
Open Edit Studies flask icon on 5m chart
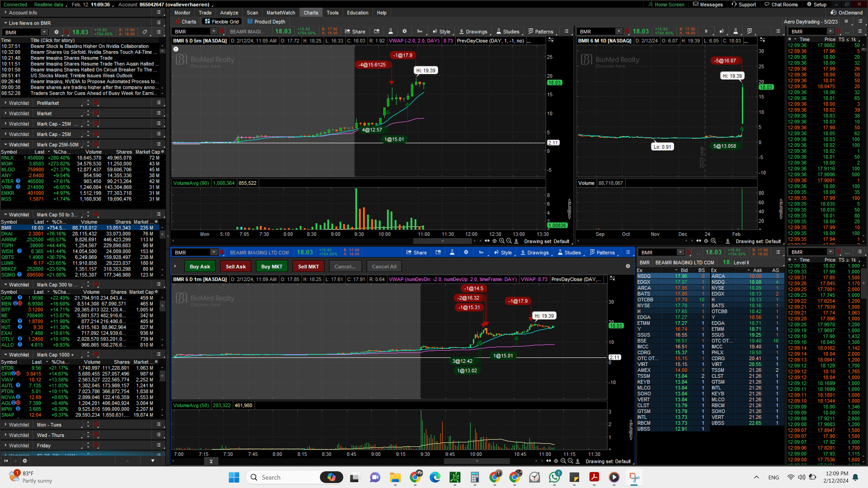tap(391, 31)
